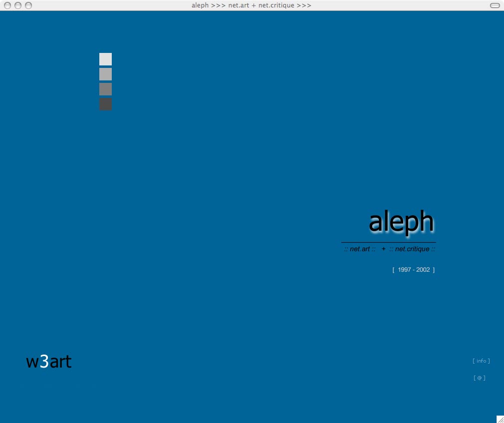Open the net.critique link
The height and width of the screenshot is (423, 504).
coord(412,249)
